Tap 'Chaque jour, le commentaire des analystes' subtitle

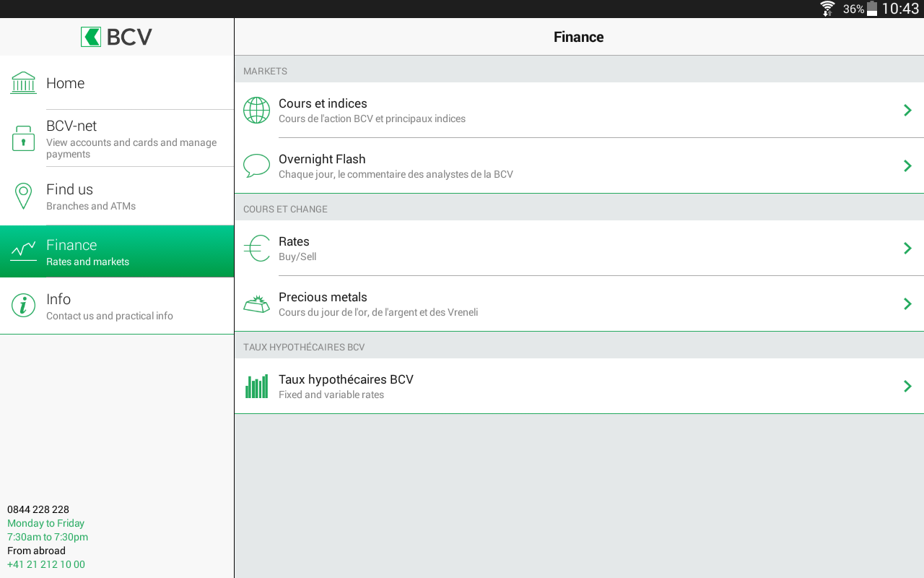pyautogui.click(x=396, y=174)
